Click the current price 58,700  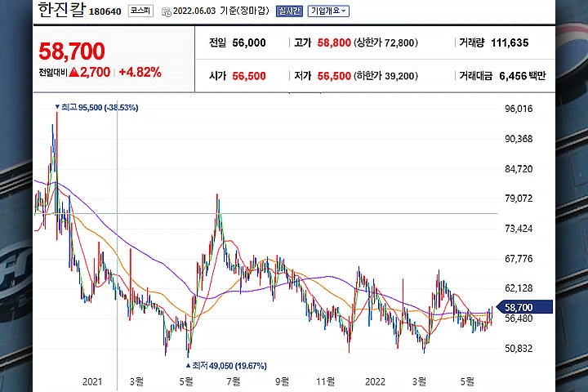pyautogui.click(x=72, y=51)
